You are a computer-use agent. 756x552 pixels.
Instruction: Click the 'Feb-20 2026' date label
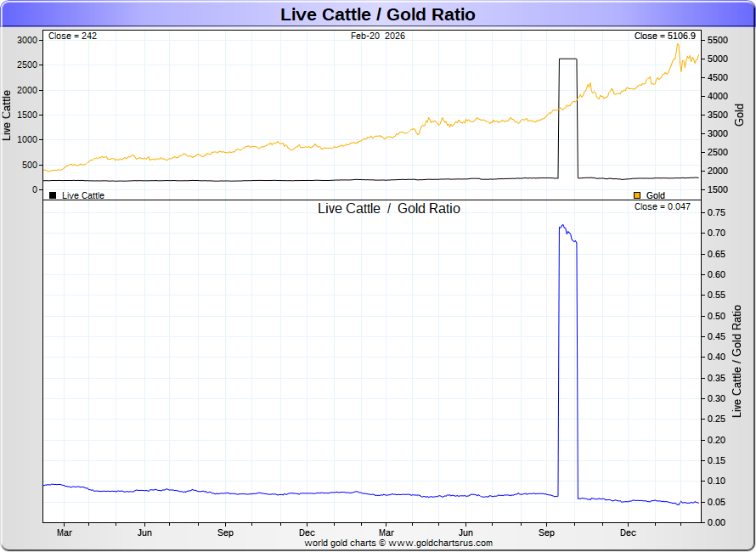pyautogui.click(x=377, y=36)
